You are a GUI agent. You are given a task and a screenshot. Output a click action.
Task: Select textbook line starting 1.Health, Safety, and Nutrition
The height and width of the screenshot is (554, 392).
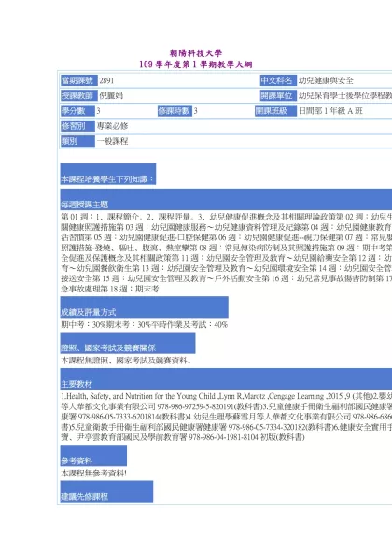pyautogui.click(x=227, y=396)
